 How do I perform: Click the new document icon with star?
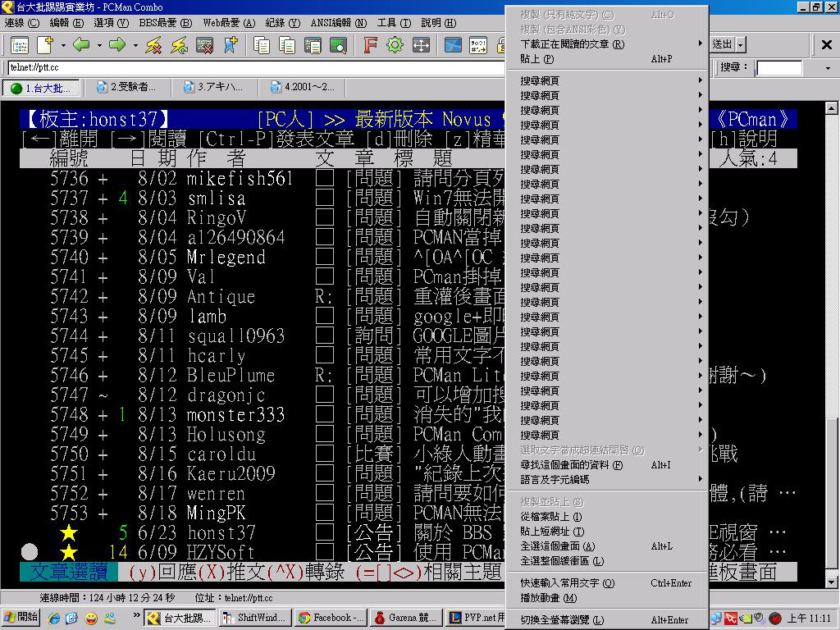coord(43,45)
